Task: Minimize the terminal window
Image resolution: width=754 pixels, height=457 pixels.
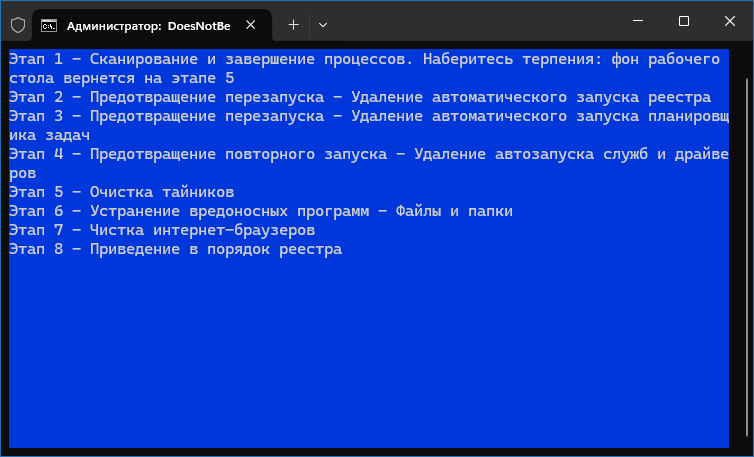Action: (639, 22)
